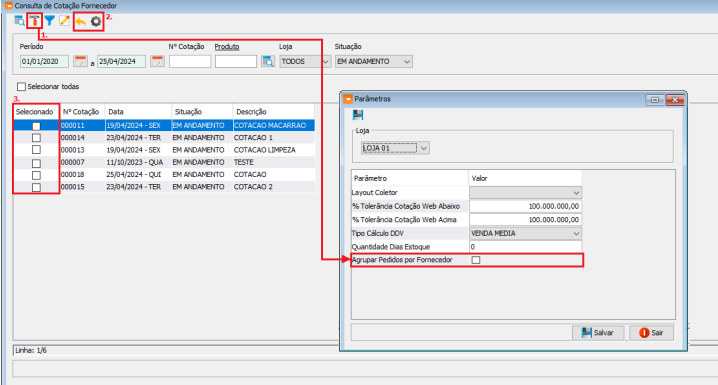This screenshot has width=718, height=385.
Task: Close the Parâmetros dialog
Action: pyautogui.click(x=675, y=99)
